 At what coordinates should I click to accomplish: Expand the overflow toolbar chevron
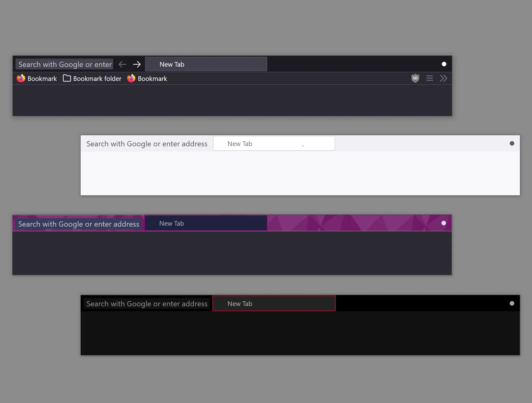(x=443, y=78)
